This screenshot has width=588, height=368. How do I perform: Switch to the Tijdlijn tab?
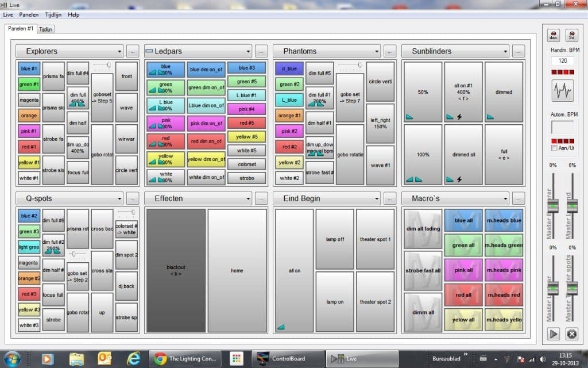(45, 28)
